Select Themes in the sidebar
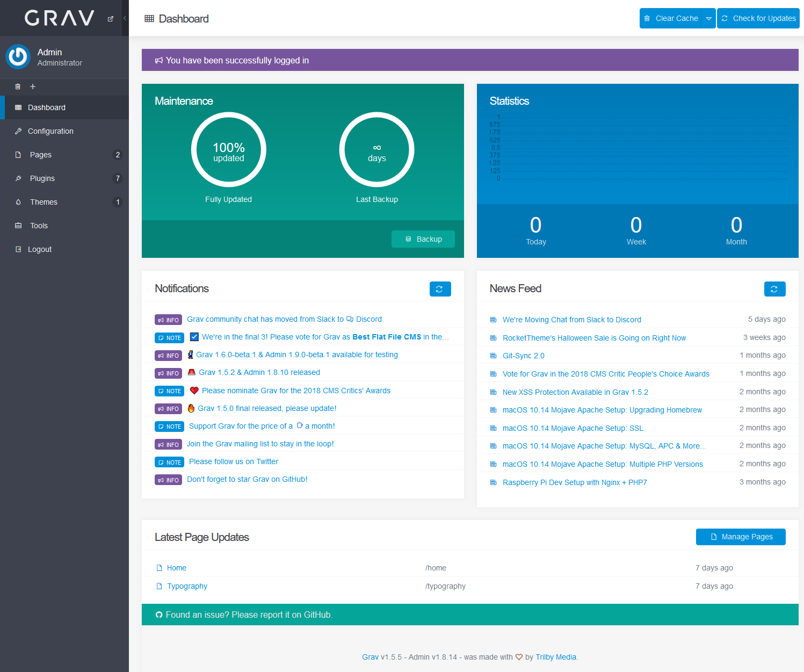Screen dimensions: 804x672 64,202
